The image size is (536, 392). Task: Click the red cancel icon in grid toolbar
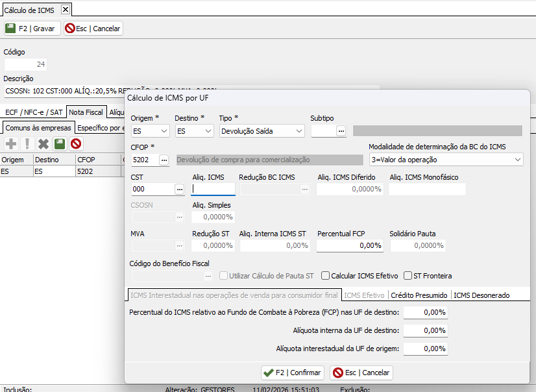(x=76, y=143)
